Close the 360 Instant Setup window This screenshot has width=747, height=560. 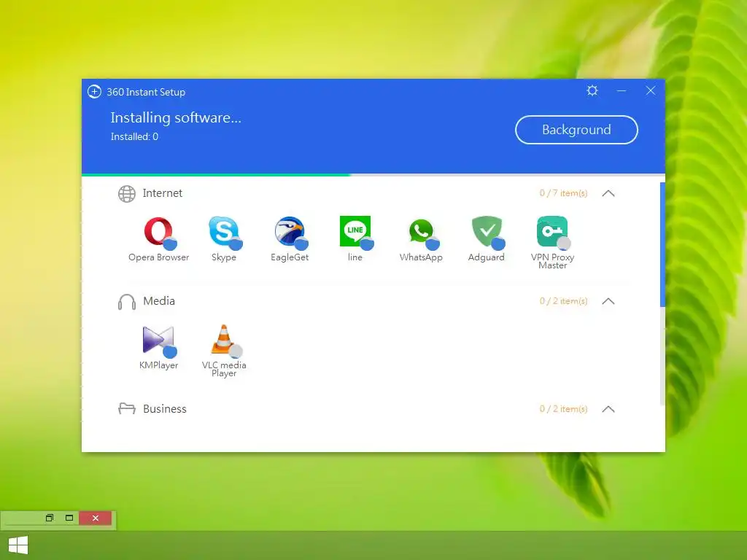click(x=651, y=90)
